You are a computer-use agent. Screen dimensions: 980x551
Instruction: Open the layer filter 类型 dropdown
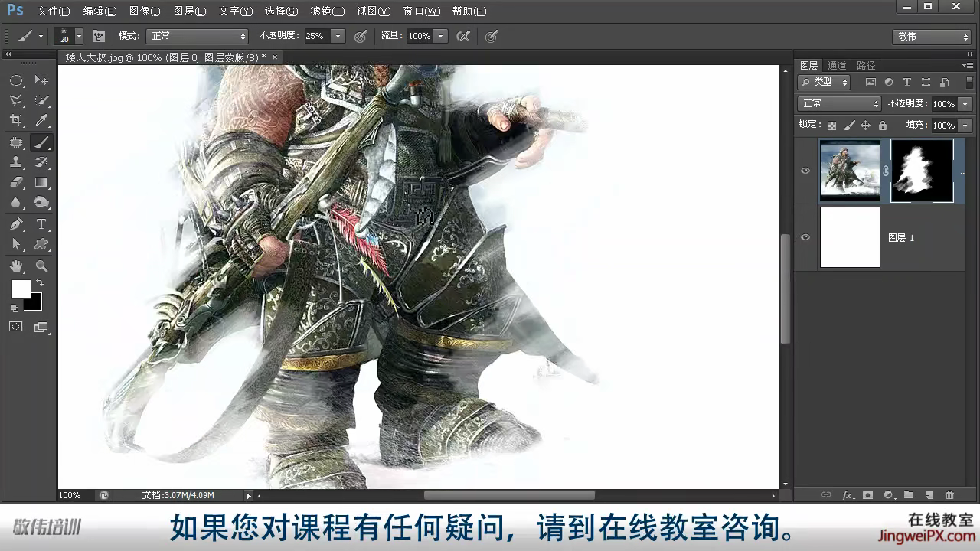(x=824, y=82)
